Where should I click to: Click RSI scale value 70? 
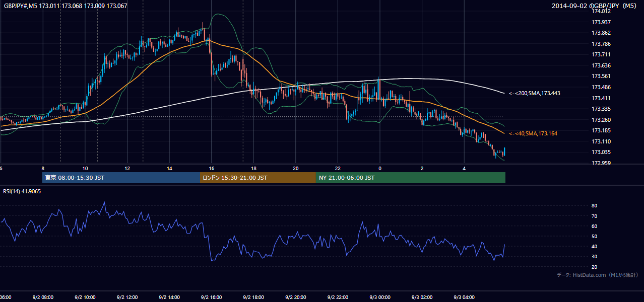point(594,216)
